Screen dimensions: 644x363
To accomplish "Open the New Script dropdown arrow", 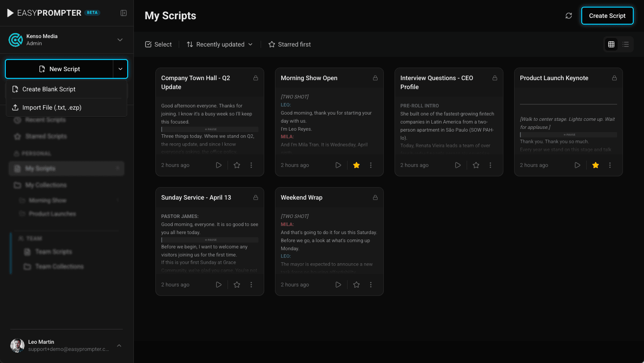I will (120, 69).
